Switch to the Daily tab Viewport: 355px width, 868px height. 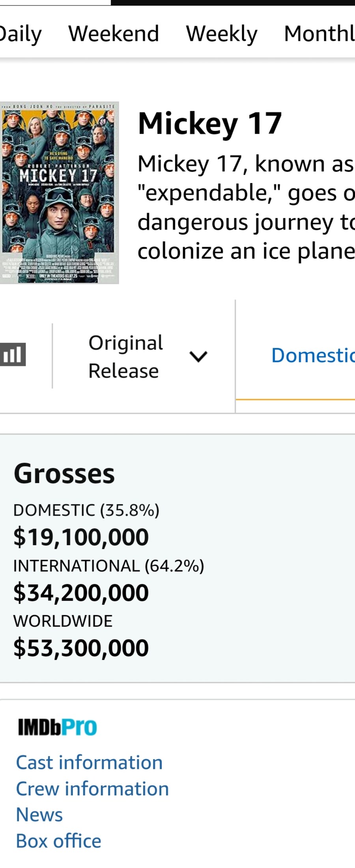[20, 34]
